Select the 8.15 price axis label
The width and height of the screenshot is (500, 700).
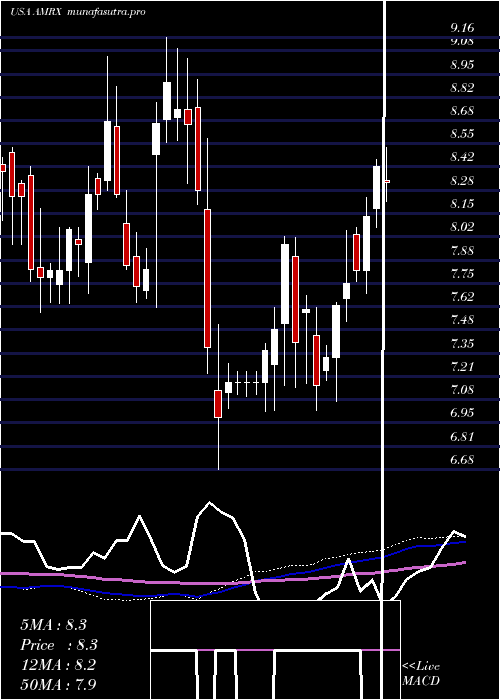[462, 204]
